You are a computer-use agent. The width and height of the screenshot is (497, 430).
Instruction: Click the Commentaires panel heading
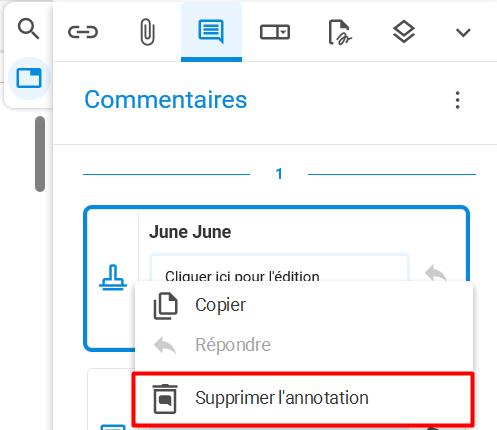click(x=166, y=100)
